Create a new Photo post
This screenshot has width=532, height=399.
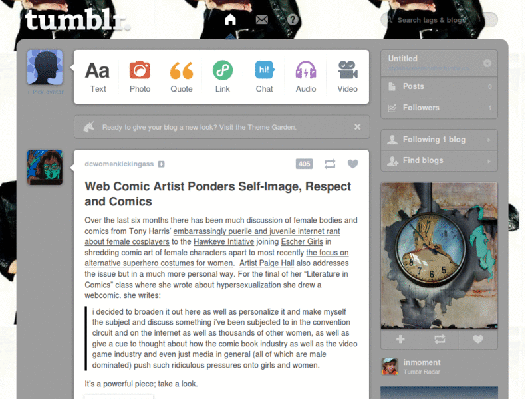tap(140, 77)
